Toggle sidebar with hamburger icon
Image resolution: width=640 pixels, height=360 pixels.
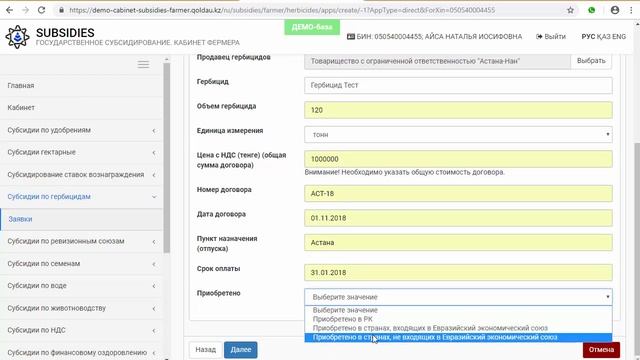(x=143, y=64)
